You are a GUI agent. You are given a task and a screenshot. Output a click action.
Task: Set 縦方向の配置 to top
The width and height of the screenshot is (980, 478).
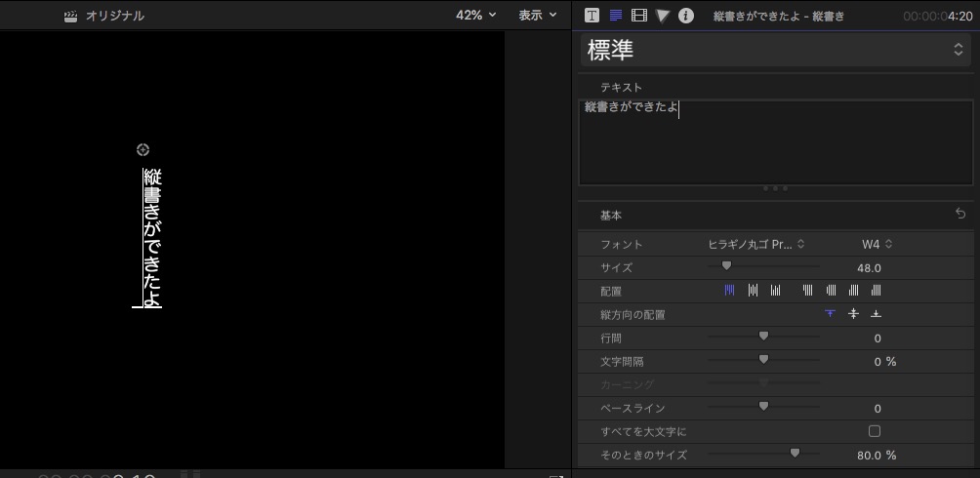(830, 314)
